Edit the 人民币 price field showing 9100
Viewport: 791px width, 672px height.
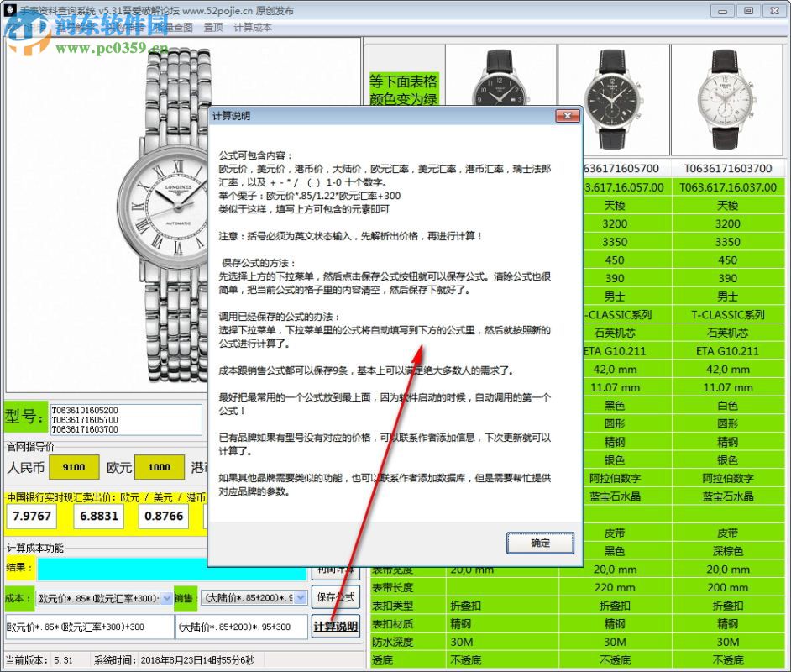point(74,467)
